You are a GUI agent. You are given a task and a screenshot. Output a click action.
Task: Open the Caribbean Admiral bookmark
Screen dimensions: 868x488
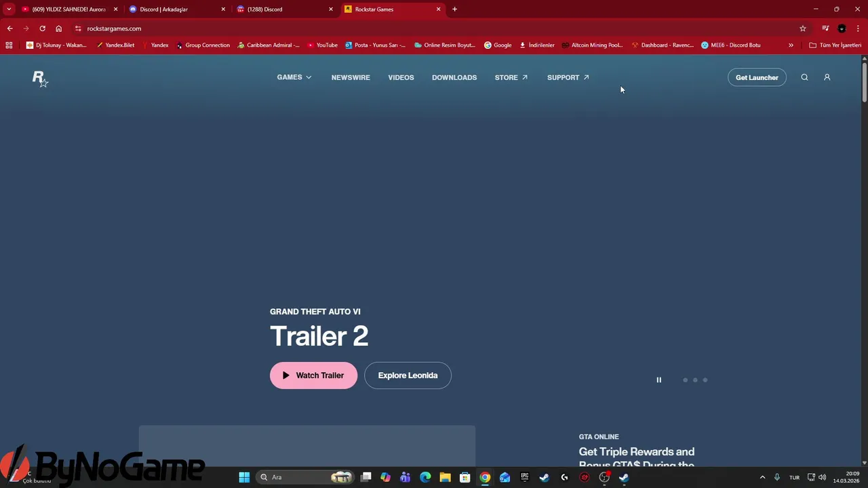[269, 45]
